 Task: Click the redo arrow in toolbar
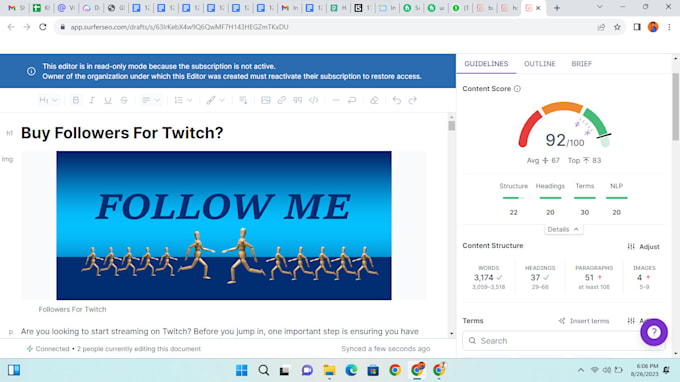[x=412, y=100]
